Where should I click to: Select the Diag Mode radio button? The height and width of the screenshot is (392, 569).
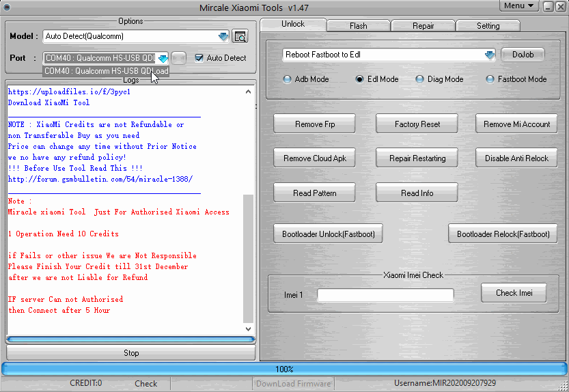(419, 79)
